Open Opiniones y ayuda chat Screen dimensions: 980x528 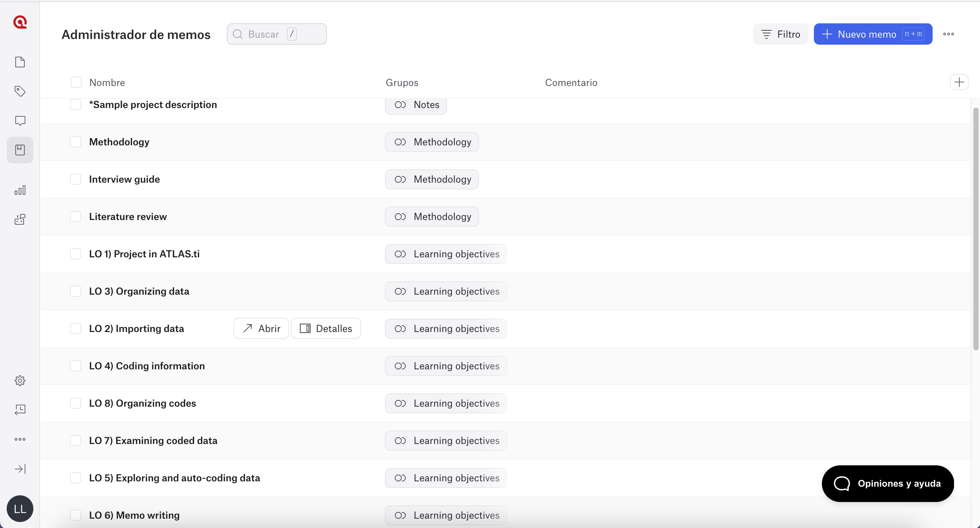(888, 484)
